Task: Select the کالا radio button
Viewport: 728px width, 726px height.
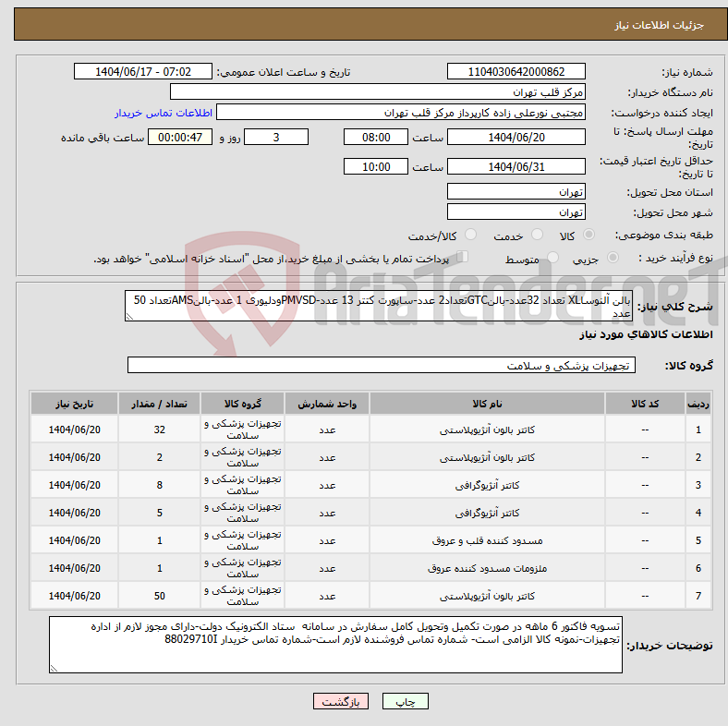Action: click(x=588, y=235)
